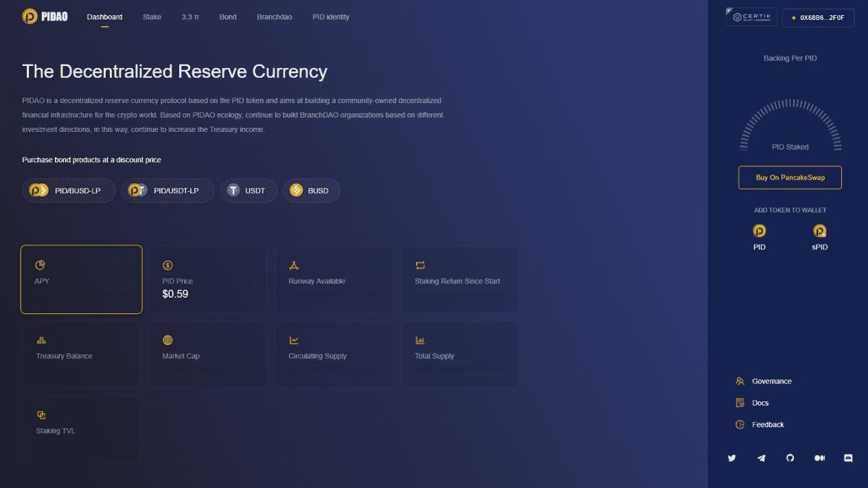Click the PID Staked gauge
Viewport: 868px width, 488px height.
[x=790, y=126]
